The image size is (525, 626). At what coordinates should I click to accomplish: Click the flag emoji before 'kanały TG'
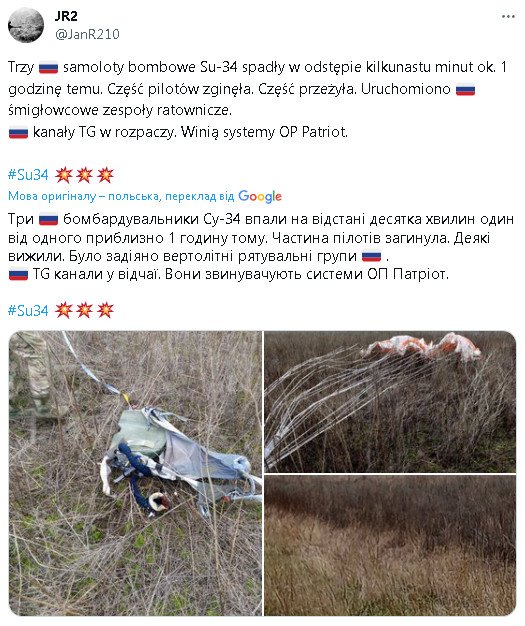(x=18, y=132)
